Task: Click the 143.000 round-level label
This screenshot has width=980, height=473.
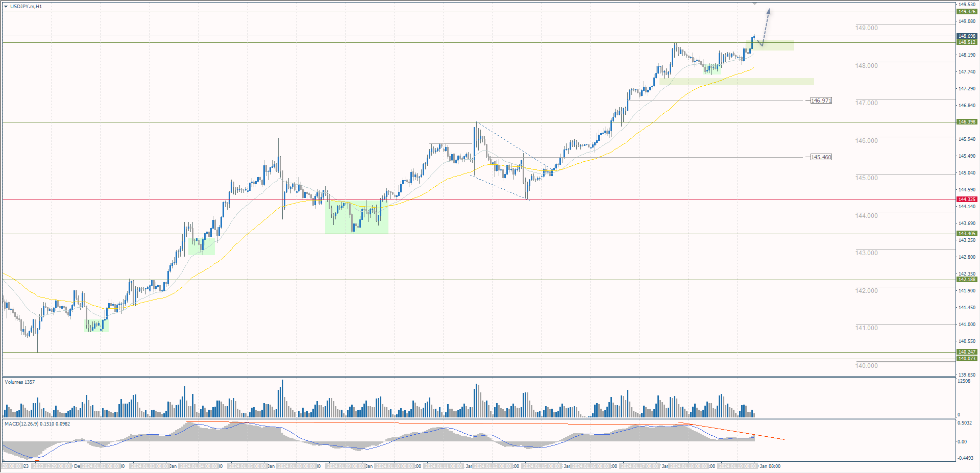Action: point(867,253)
